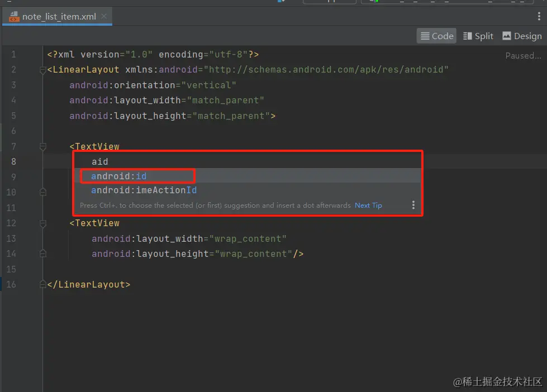Image resolution: width=547 pixels, height=392 pixels.
Task: Toggle the closing LinearLayout fold marker
Action: [x=43, y=284]
